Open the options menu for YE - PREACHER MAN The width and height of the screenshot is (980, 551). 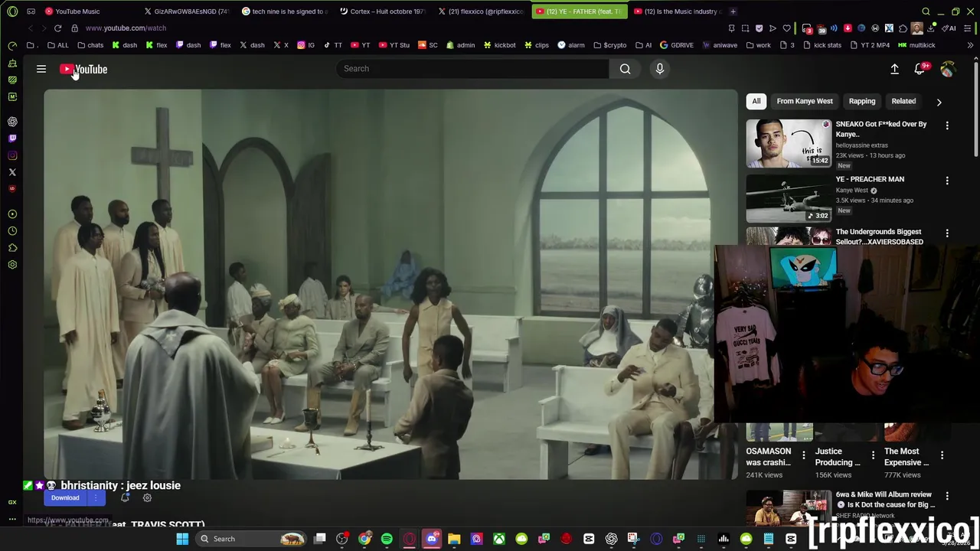pyautogui.click(x=947, y=181)
